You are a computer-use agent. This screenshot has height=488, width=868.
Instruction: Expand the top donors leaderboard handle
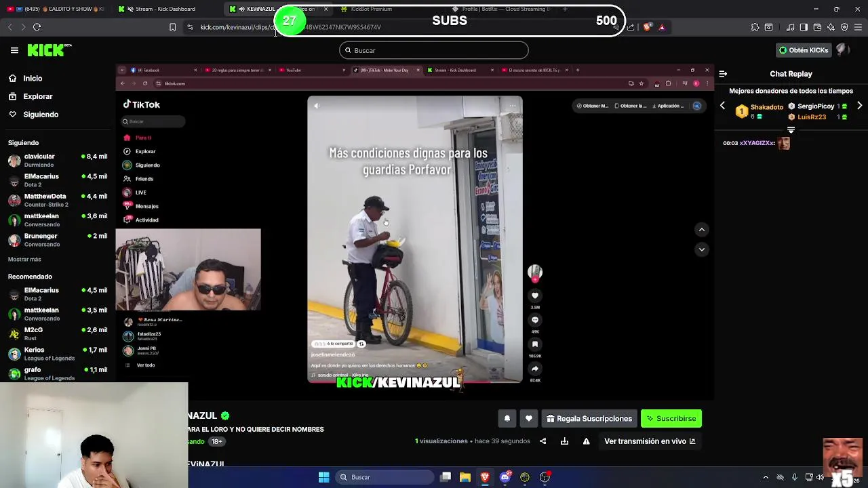(791, 129)
